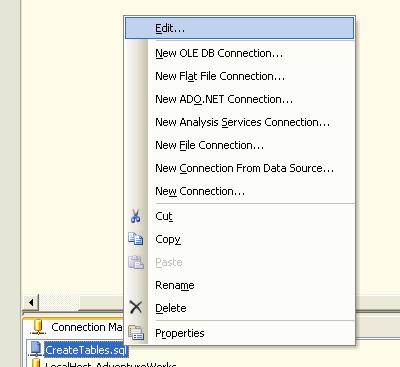This screenshot has width=400, height=367.
Task: Click the greyed Paste clipboard icon
Action: tap(136, 262)
